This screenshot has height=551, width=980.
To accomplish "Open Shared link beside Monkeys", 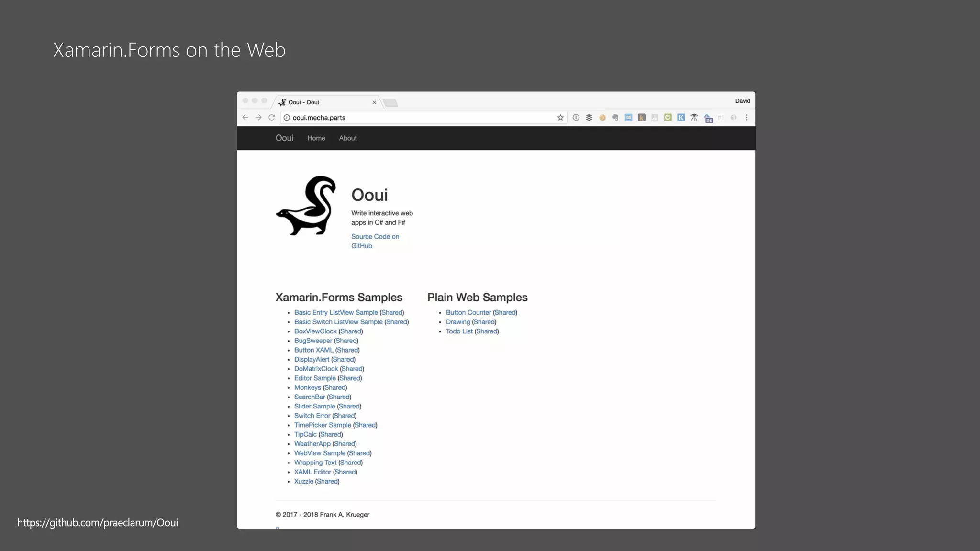I will tap(335, 388).
